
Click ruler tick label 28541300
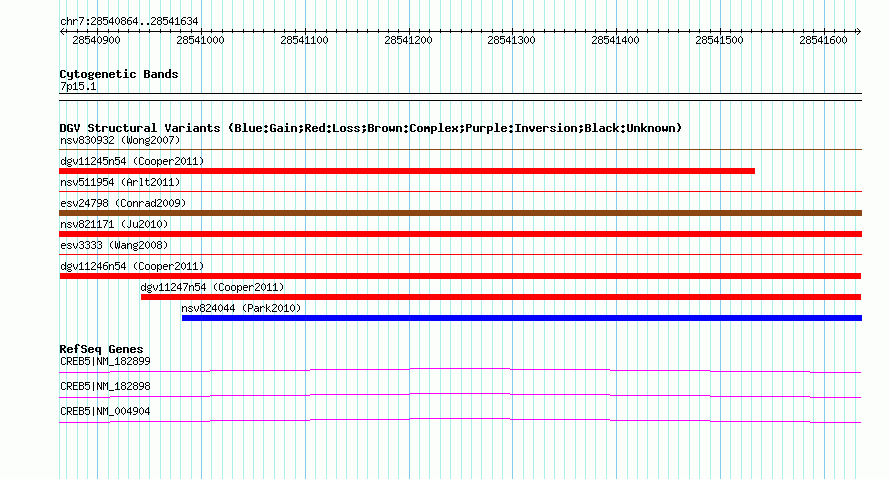pyautogui.click(x=511, y=40)
